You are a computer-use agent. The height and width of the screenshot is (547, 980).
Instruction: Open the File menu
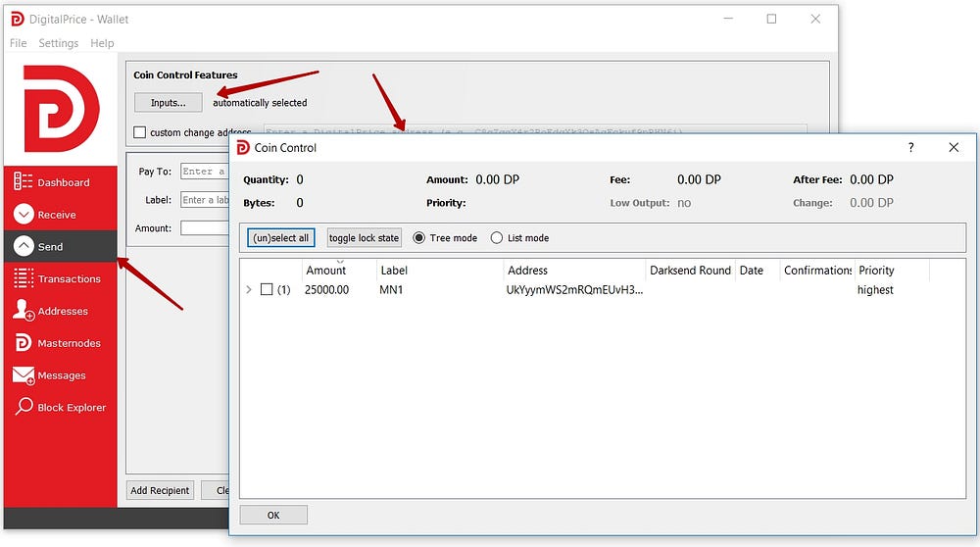(18, 43)
